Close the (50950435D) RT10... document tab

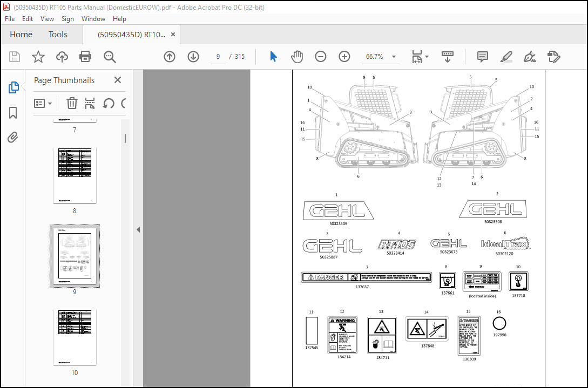tap(173, 35)
